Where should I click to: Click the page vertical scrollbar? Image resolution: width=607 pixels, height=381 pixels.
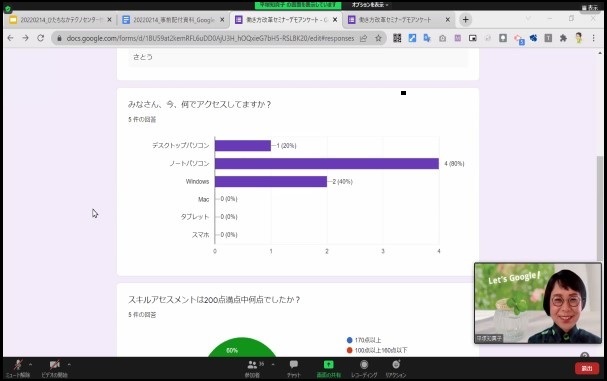[x=600, y=208]
